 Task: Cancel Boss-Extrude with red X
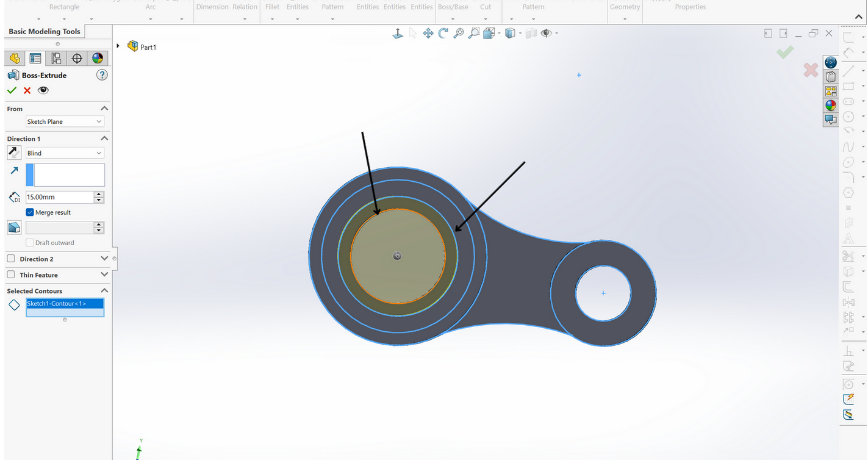[x=27, y=90]
